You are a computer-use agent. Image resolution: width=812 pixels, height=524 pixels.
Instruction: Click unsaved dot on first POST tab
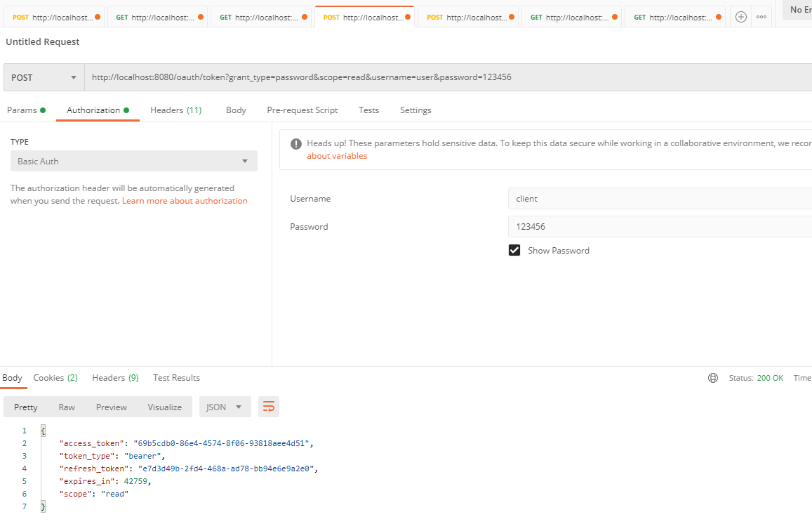98,17
